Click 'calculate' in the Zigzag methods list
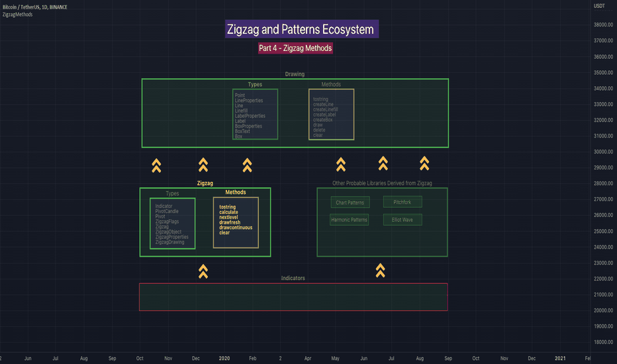The width and height of the screenshot is (617, 364). point(228,212)
